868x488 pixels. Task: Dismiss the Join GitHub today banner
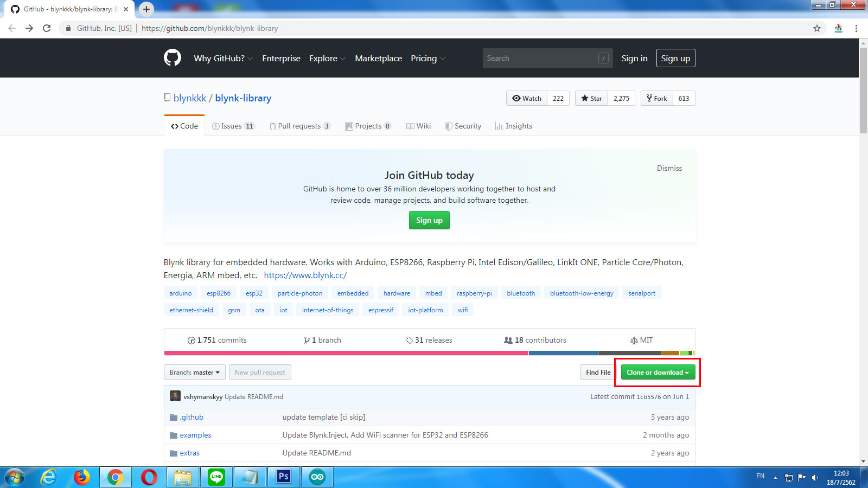[x=669, y=168]
